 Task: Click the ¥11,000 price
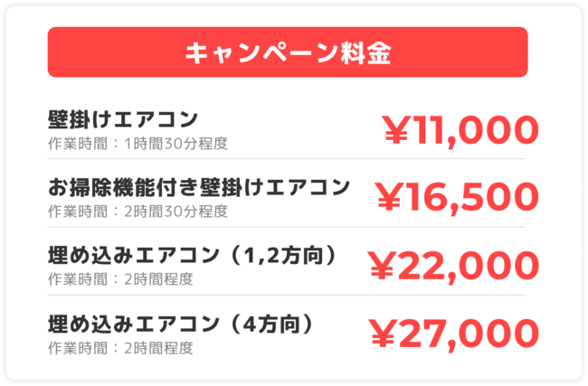click(461, 130)
